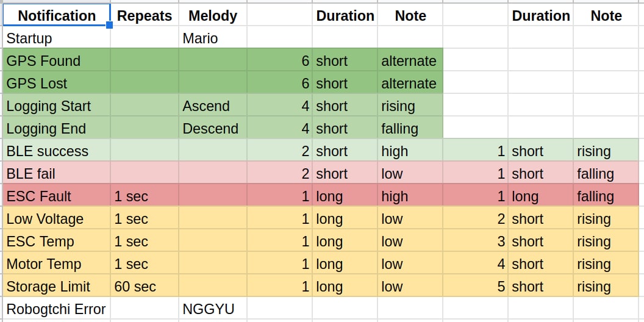Select the ESC Fault cell
Screen dimensions: 644x322
coord(57,196)
